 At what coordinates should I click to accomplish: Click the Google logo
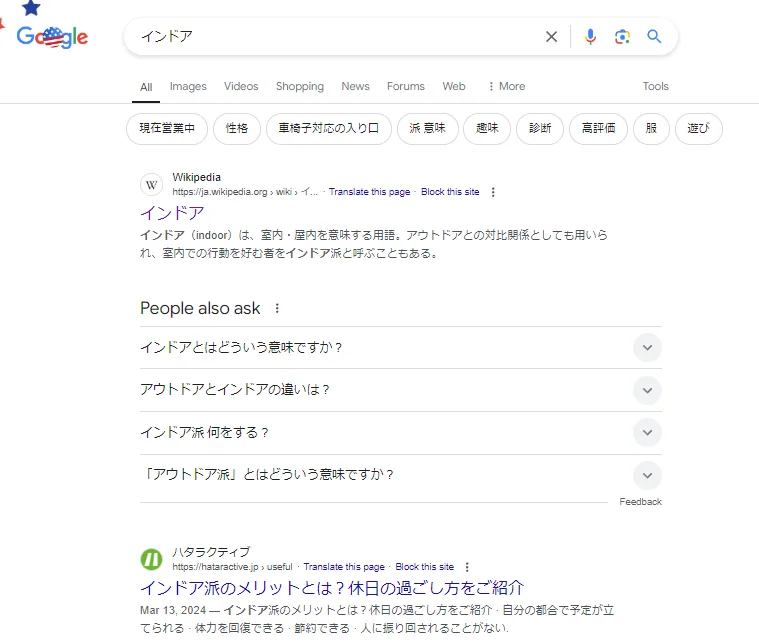tap(53, 37)
